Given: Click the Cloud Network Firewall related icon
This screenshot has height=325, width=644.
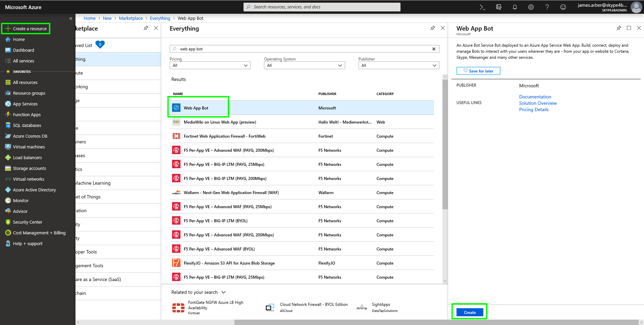Looking at the screenshot, I should 270,308.
